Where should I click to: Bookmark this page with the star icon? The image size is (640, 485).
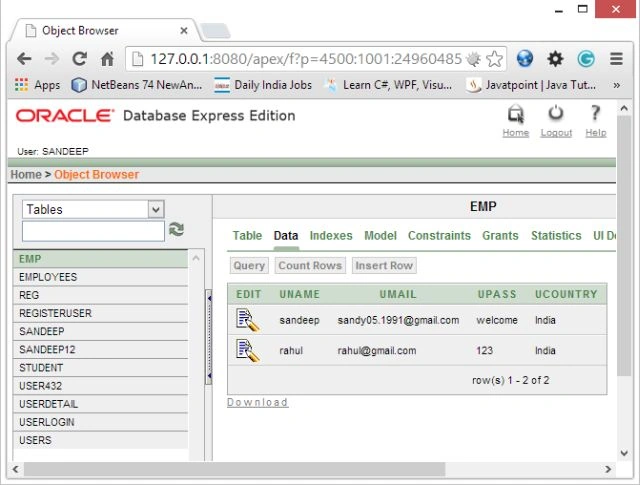tap(494, 59)
